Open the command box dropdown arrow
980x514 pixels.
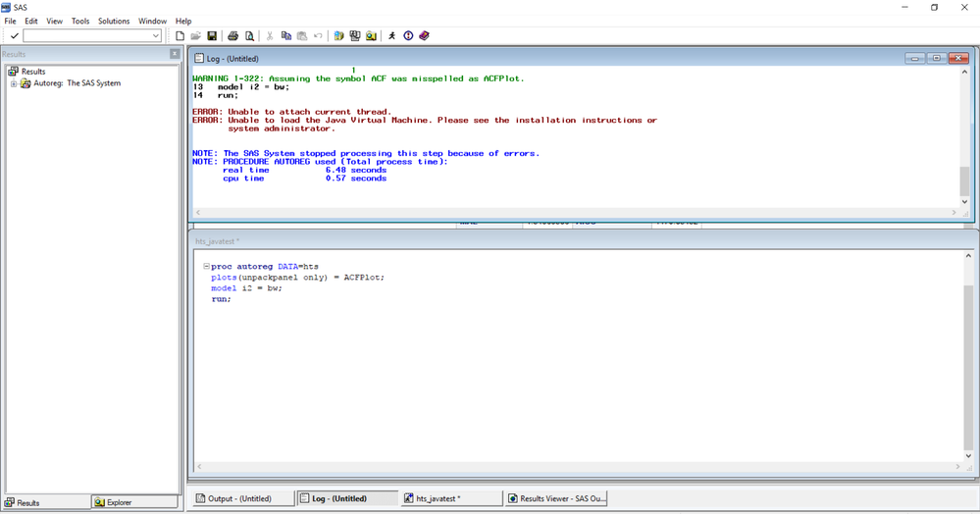coord(156,36)
